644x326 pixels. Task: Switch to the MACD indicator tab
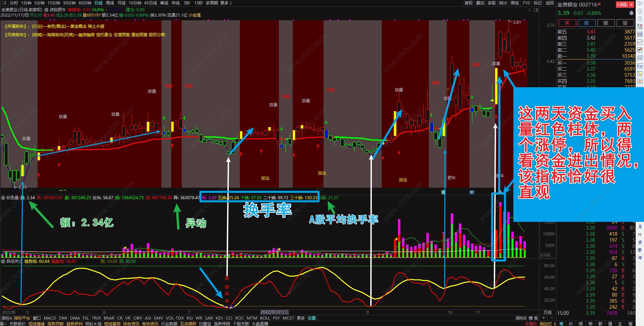click(50, 318)
